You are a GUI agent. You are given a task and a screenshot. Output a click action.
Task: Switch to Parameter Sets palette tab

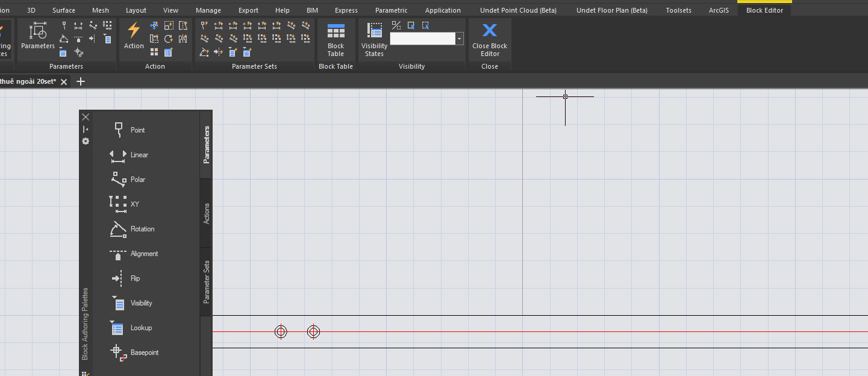pos(207,281)
